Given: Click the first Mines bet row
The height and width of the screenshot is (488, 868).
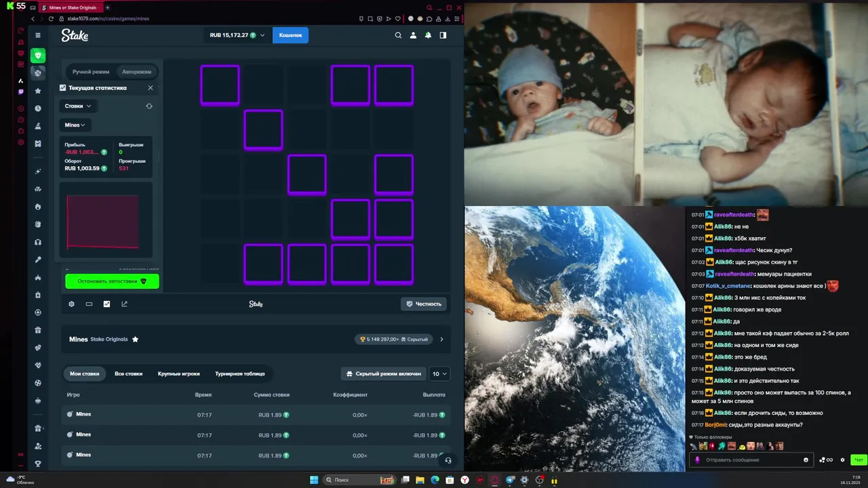Looking at the screenshot, I should point(256,415).
